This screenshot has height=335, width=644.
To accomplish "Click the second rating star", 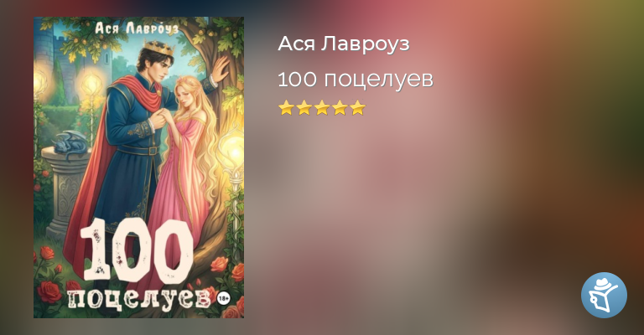I will point(304,108).
